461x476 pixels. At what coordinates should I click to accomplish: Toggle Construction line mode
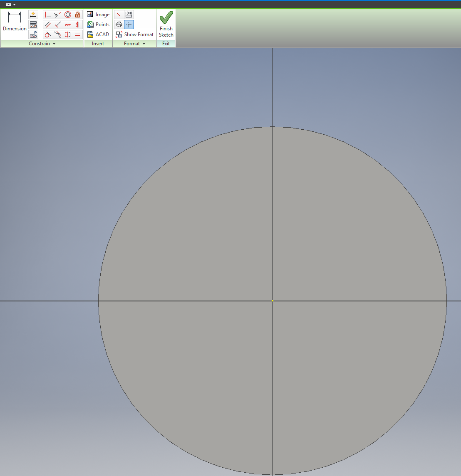119,14
